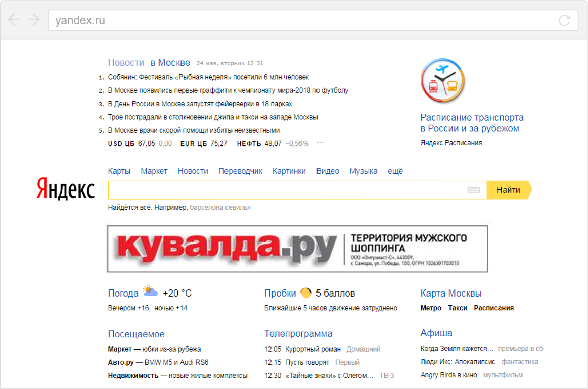
Task: Open Расписание транспорта в России link
Action: click(x=472, y=123)
